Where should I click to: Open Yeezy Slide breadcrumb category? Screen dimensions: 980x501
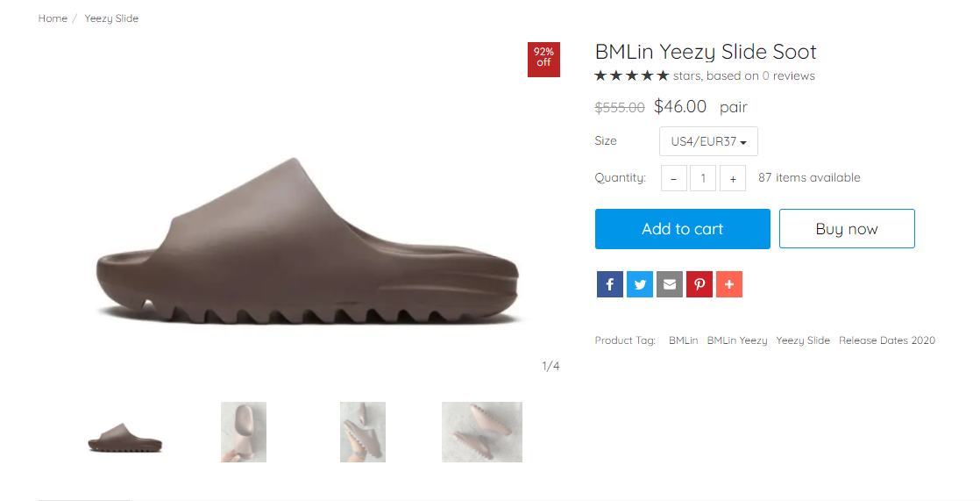(111, 18)
